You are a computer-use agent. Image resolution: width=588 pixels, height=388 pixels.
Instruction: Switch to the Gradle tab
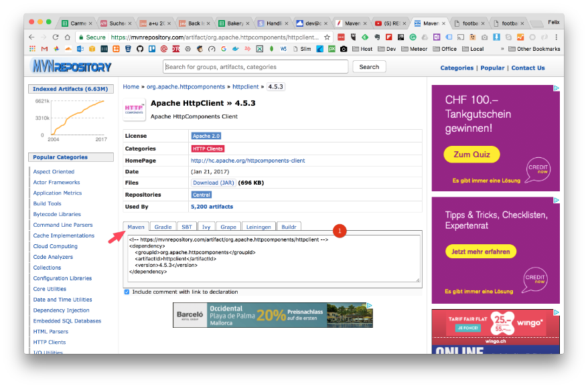point(161,227)
